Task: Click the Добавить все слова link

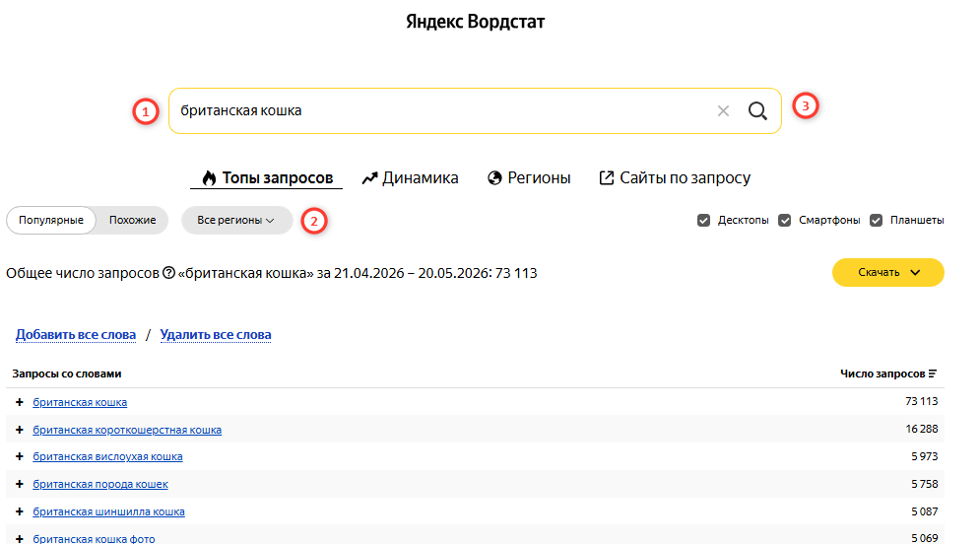Action: click(x=76, y=334)
